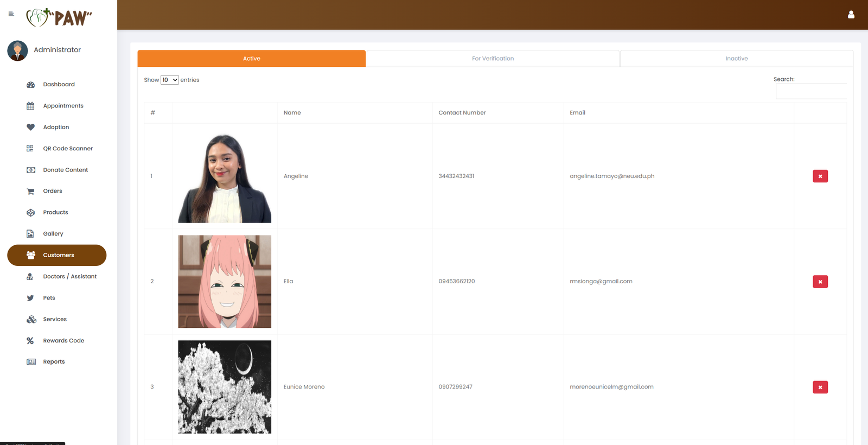Click the Pets bird icon

click(x=30, y=298)
